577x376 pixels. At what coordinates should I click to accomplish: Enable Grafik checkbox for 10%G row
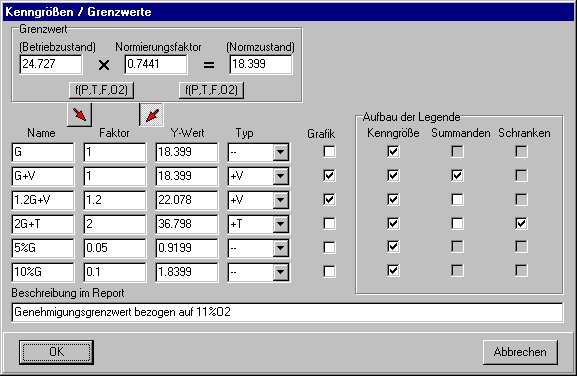tap(329, 271)
